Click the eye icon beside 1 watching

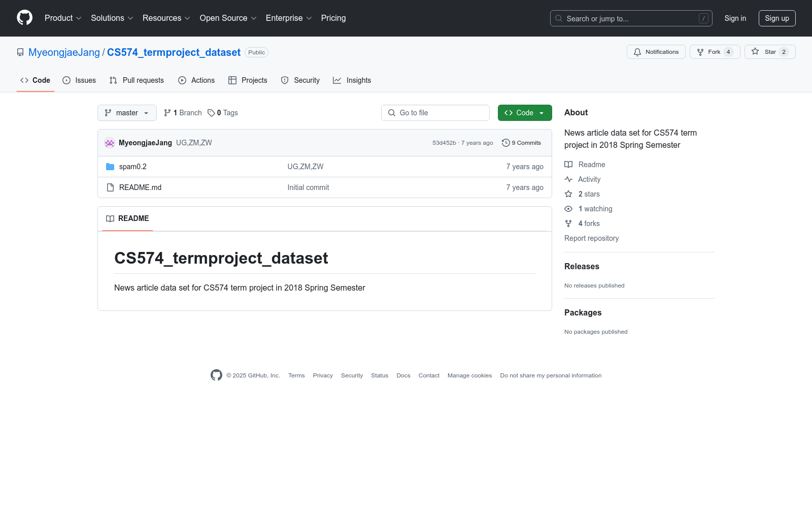(x=568, y=209)
